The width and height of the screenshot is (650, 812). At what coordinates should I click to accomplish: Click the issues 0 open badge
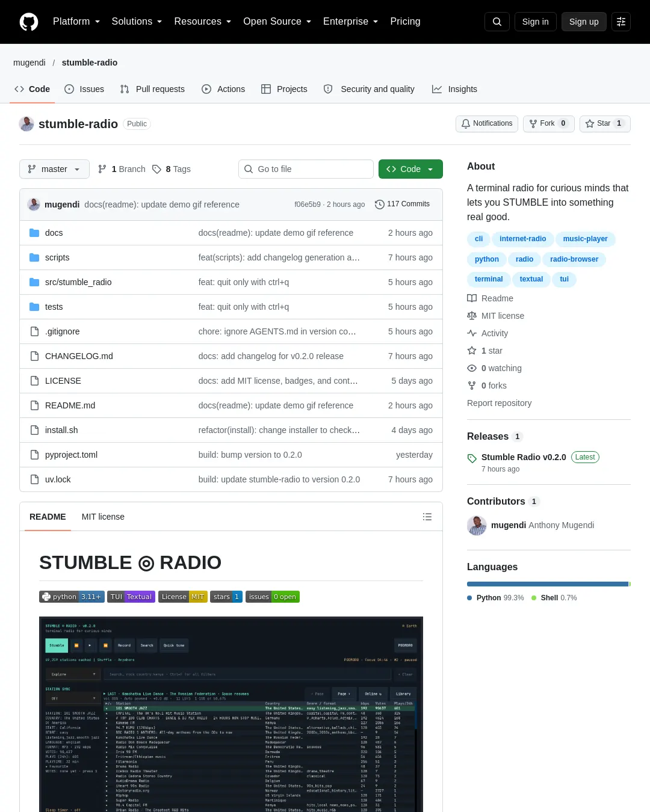pyautogui.click(x=273, y=597)
